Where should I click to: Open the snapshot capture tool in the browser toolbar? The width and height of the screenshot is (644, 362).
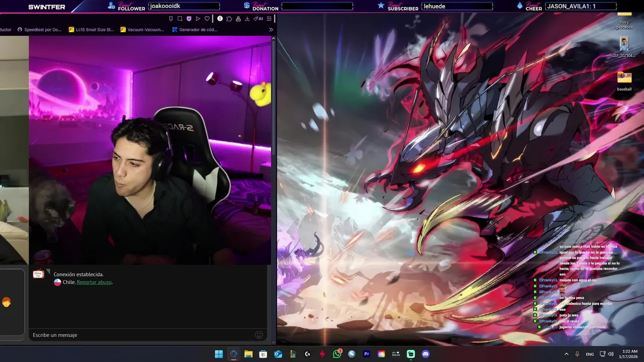point(180,19)
